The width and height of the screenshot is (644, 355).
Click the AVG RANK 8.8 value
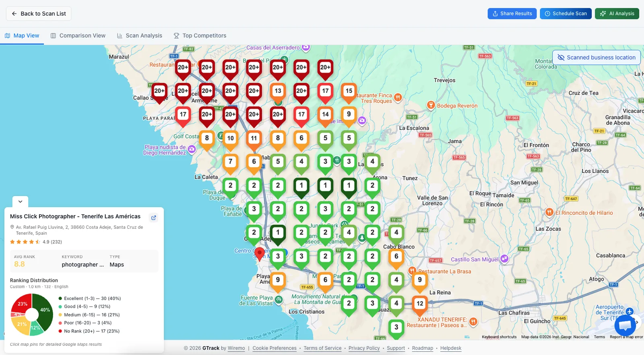point(19,264)
